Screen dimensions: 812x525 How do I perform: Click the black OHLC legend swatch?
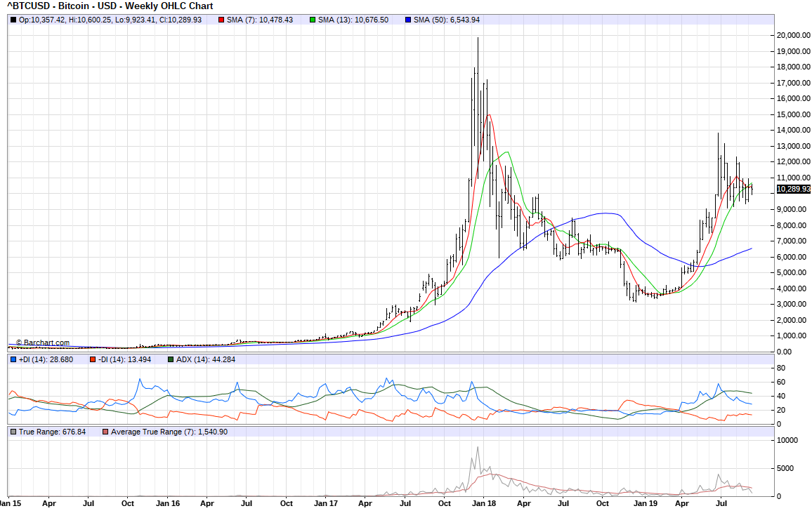[x=13, y=20]
